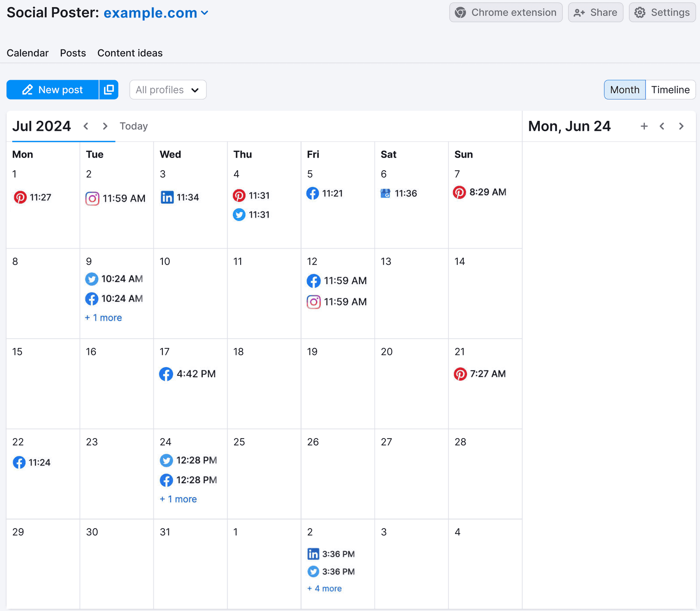The height and width of the screenshot is (611, 700).
Task: Click the LinkedIn icon on July 3
Action: pyautogui.click(x=167, y=197)
